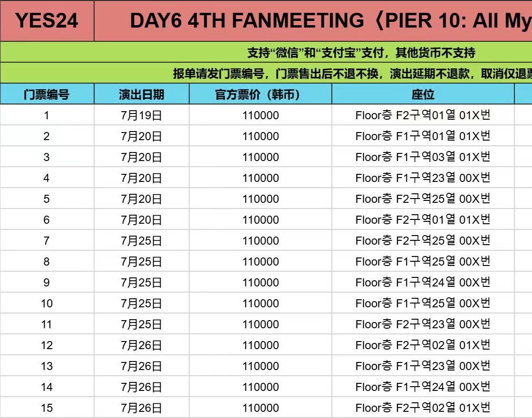This screenshot has width=532, height=418.
Task: Click ticket 11 seat F2구역23열 cell
Action: pyautogui.click(x=423, y=324)
